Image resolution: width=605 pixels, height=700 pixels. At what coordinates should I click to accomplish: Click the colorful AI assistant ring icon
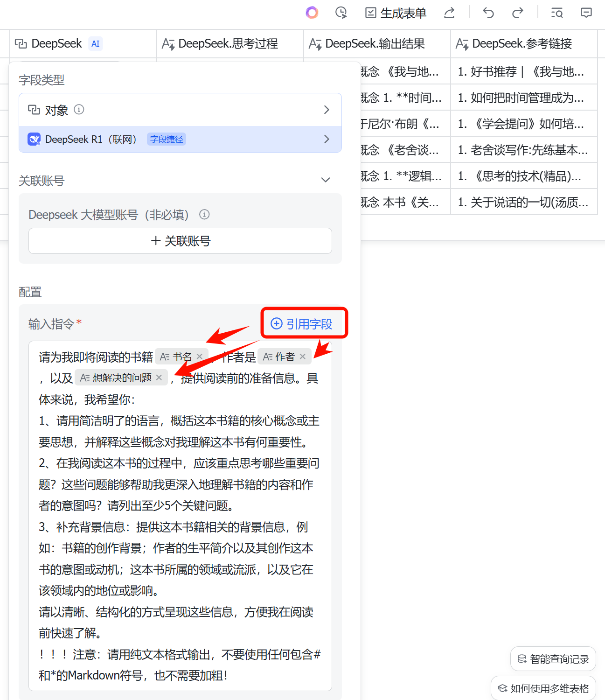pos(312,13)
